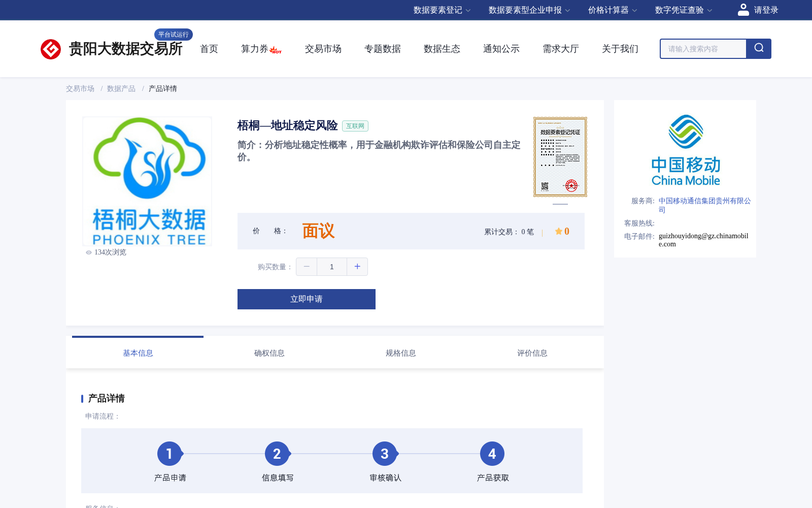Image resolution: width=812 pixels, height=508 pixels.
Task: Decrease purchase quantity with minus button
Action: tap(307, 267)
